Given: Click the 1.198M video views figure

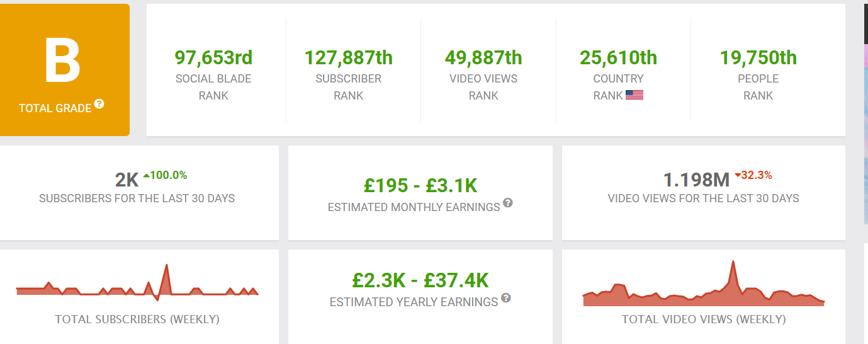Looking at the screenshot, I should 697,181.
